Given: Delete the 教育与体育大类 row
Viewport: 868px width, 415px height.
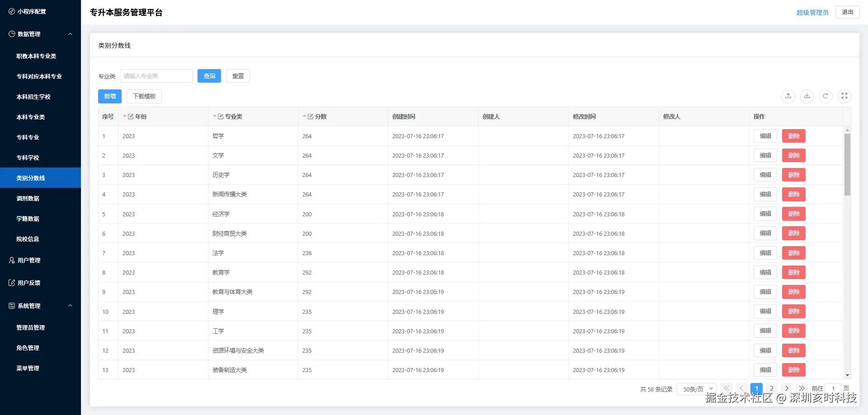Looking at the screenshot, I should coord(794,292).
